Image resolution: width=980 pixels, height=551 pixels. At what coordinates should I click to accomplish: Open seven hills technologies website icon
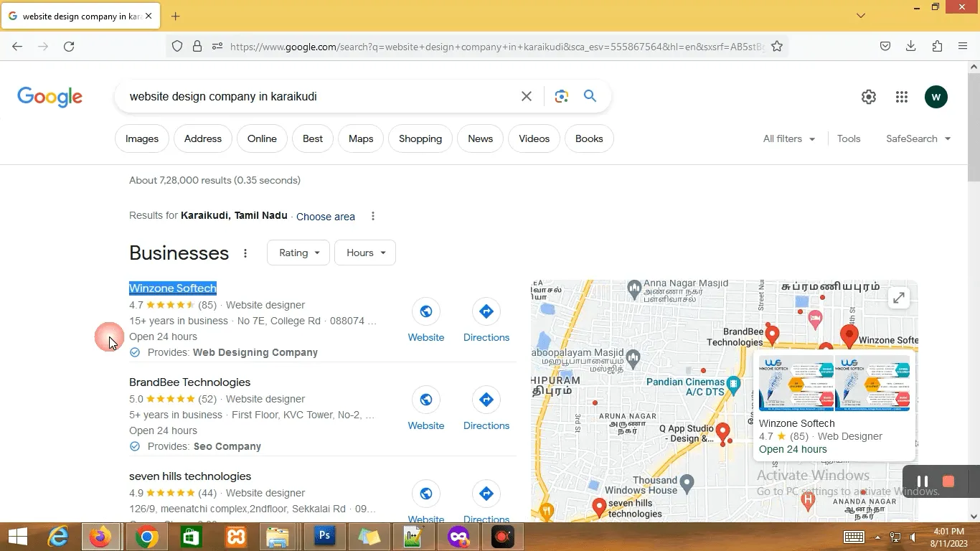(x=426, y=494)
